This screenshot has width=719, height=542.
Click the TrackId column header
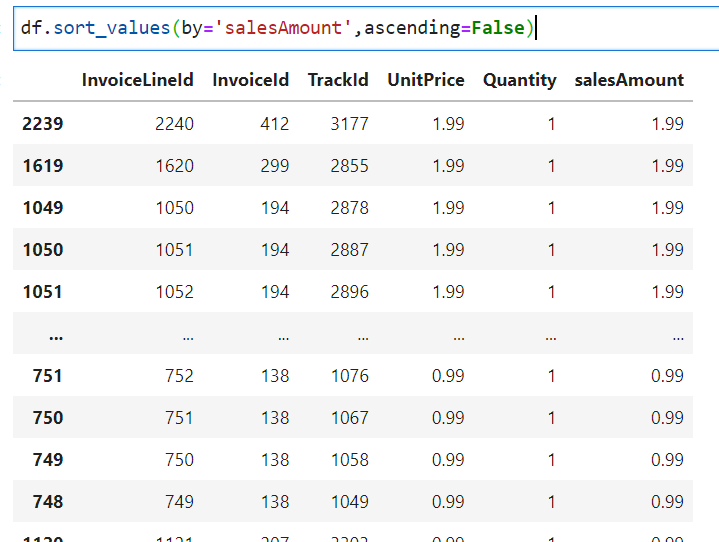pyautogui.click(x=338, y=80)
